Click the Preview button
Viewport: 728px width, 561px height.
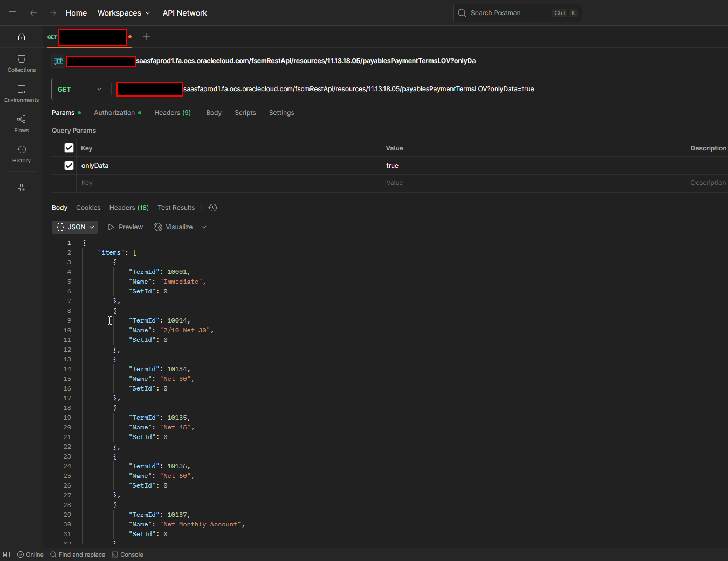click(126, 227)
